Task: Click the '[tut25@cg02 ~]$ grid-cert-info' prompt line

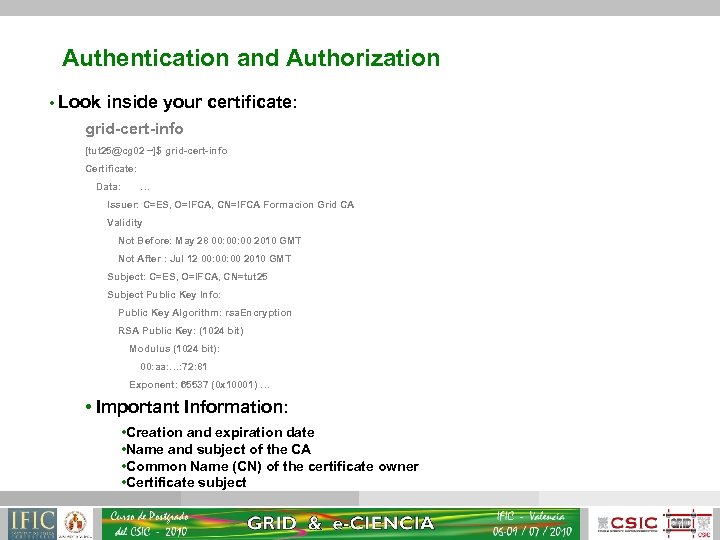Action: point(156,151)
